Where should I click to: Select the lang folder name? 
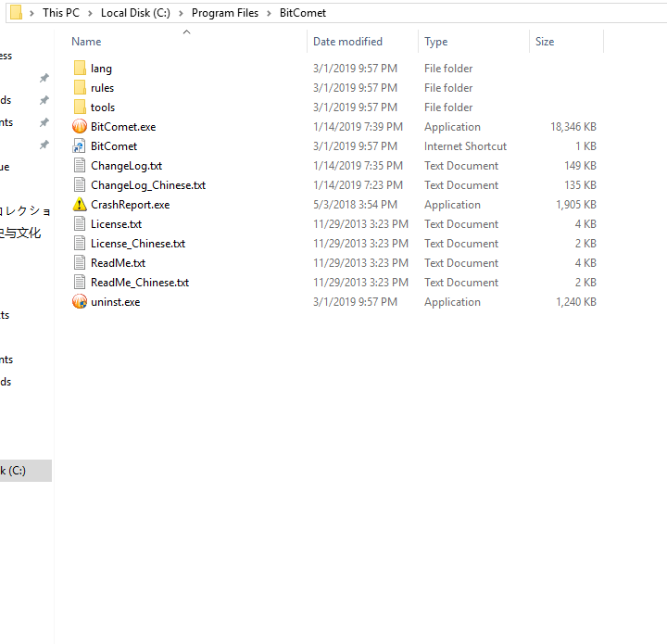pyautogui.click(x=101, y=69)
